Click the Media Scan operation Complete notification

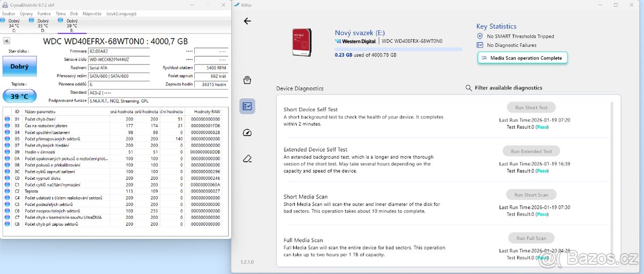tap(522, 58)
